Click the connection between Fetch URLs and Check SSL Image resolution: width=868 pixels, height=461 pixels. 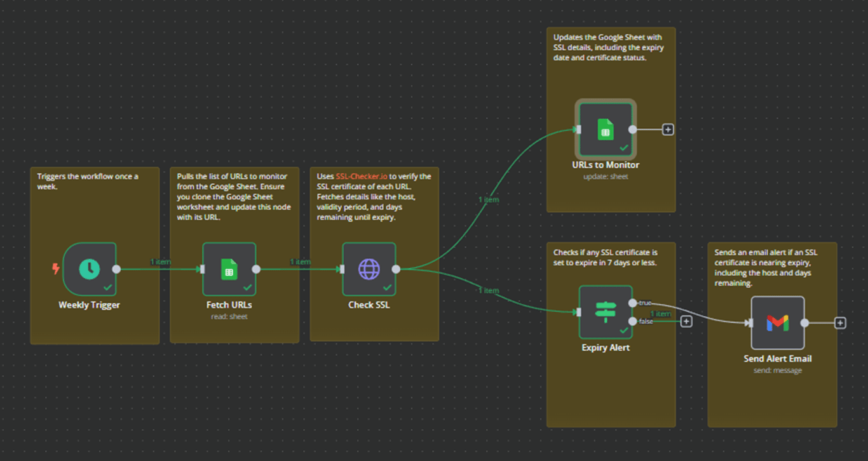tap(299, 269)
